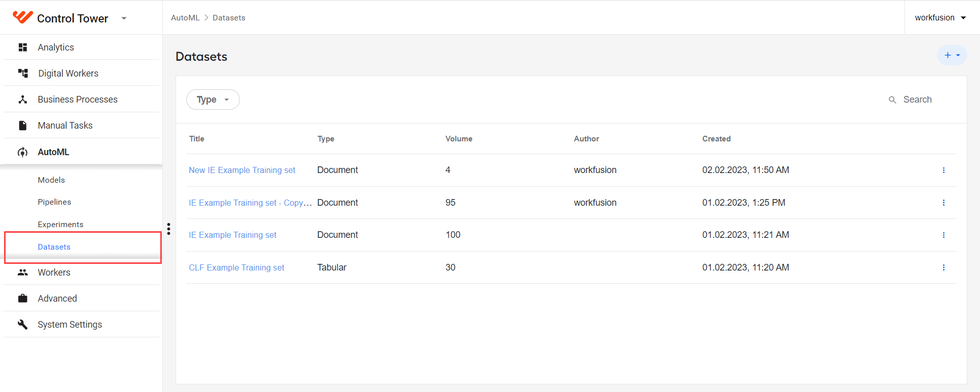Open CLF Example Training set dataset
This screenshot has height=392, width=980.
[236, 267]
